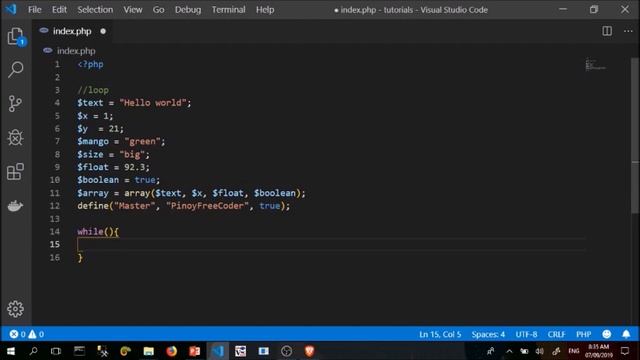Click the <?php opening tag

(x=90, y=64)
